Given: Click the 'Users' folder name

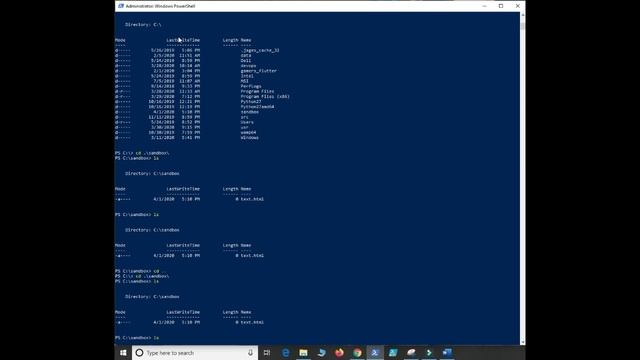Looking at the screenshot, I should [x=247, y=122].
